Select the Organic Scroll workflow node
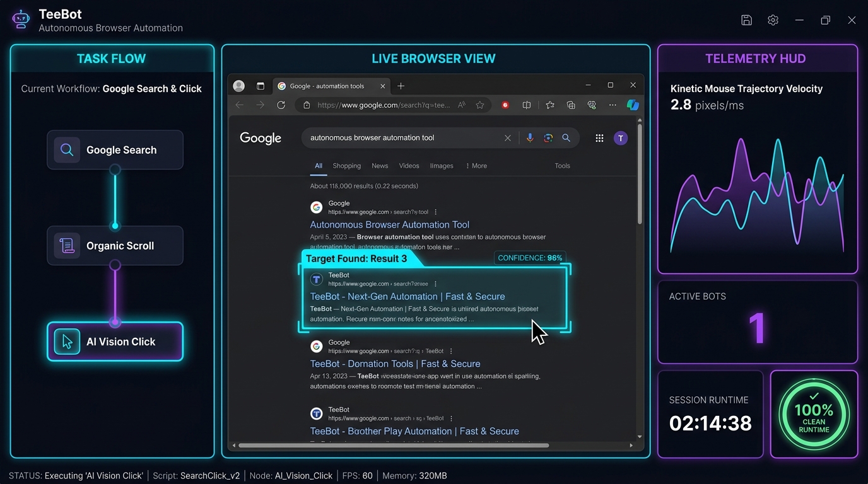The image size is (868, 484). tap(115, 246)
